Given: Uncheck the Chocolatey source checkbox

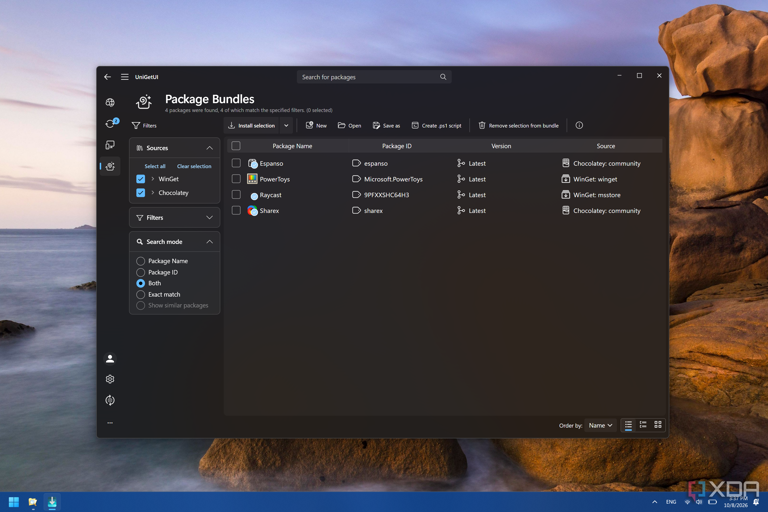Looking at the screenshot, I should 141,193.
